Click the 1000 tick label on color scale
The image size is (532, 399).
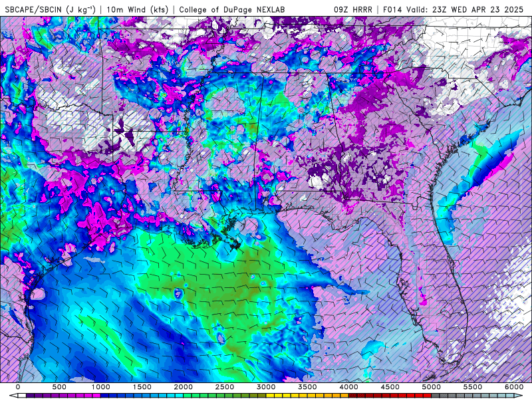(x=101, y=387)
